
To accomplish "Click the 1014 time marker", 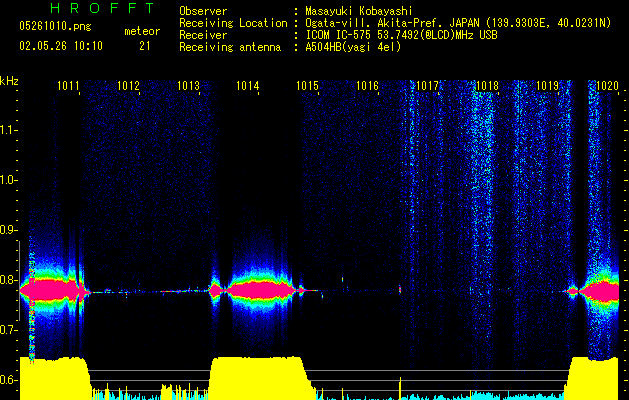I will click(248, 85).
